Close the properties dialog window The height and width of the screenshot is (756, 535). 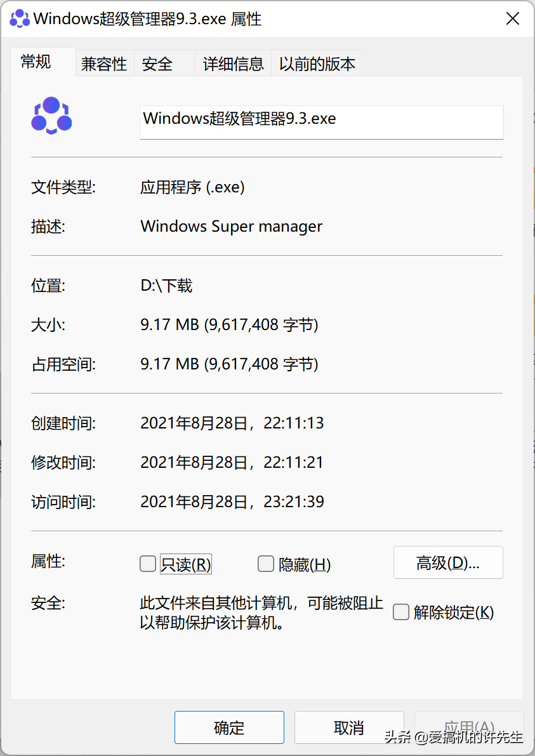click(513, 18)
